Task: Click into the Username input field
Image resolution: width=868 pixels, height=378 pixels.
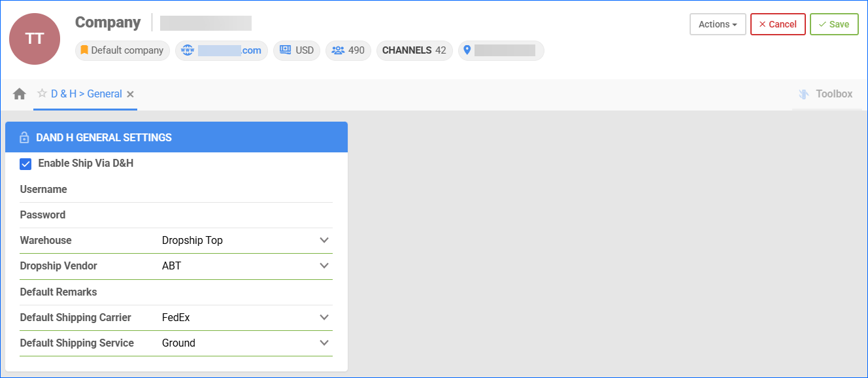Action: click(x=246, y=190)
